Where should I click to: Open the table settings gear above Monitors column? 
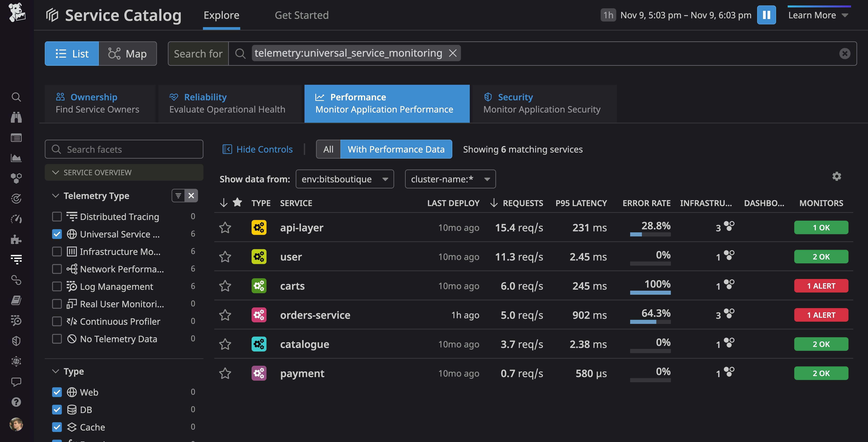pos(837,176)
